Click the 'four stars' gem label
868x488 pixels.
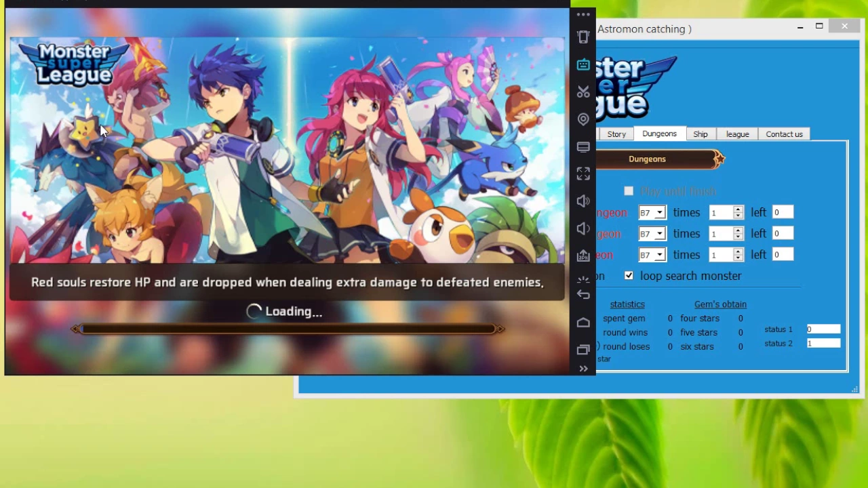click(x=700, y=319)
